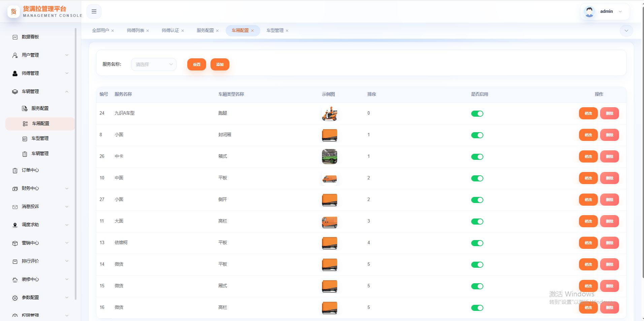Click the admin avatar icon
The height and width of the screenshot is (321, 644).
click(x=589, y=11)
